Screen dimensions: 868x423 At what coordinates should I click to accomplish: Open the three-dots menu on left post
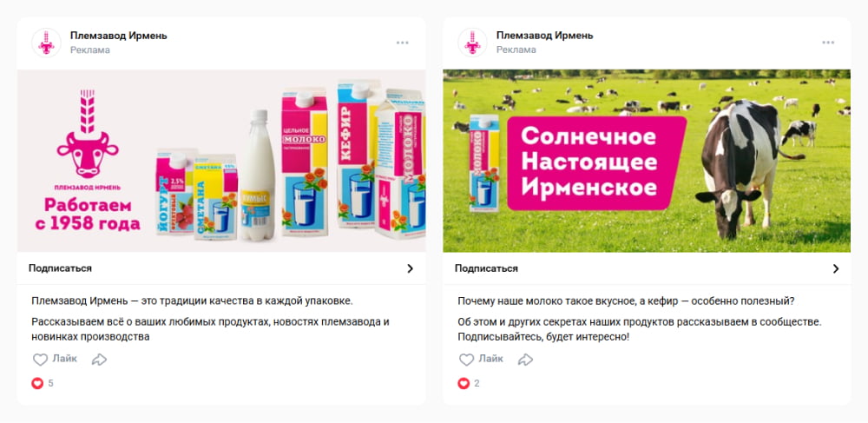click(x=403, y=43)
